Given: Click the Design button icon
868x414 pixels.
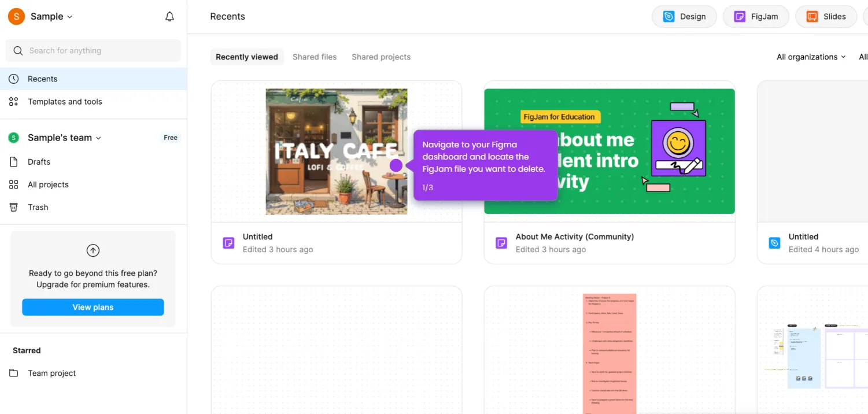Looking at the screenshot, I should (x=669, y=17).
